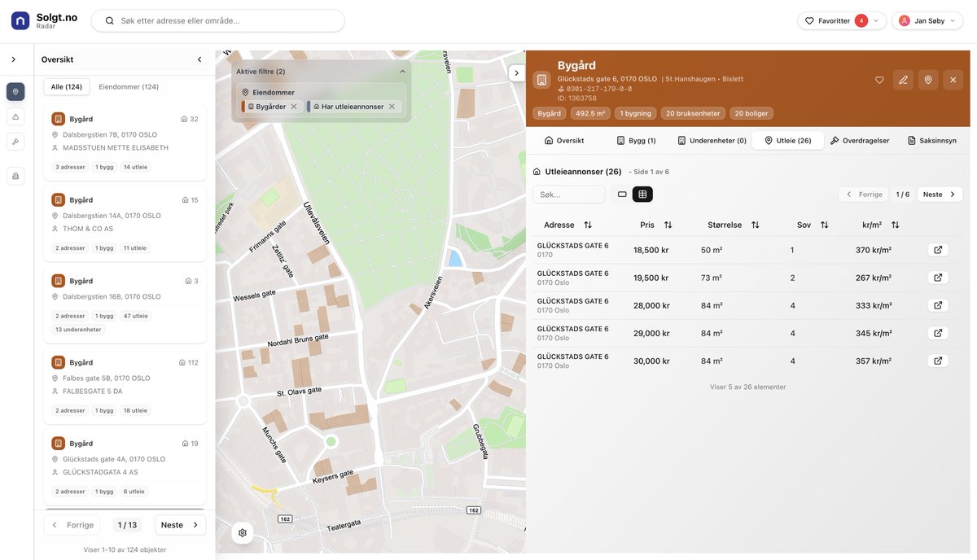Screen dimensions: 977x560
Task: Collapse detail panel with arrow button
Action: click(x=516, y=72)
